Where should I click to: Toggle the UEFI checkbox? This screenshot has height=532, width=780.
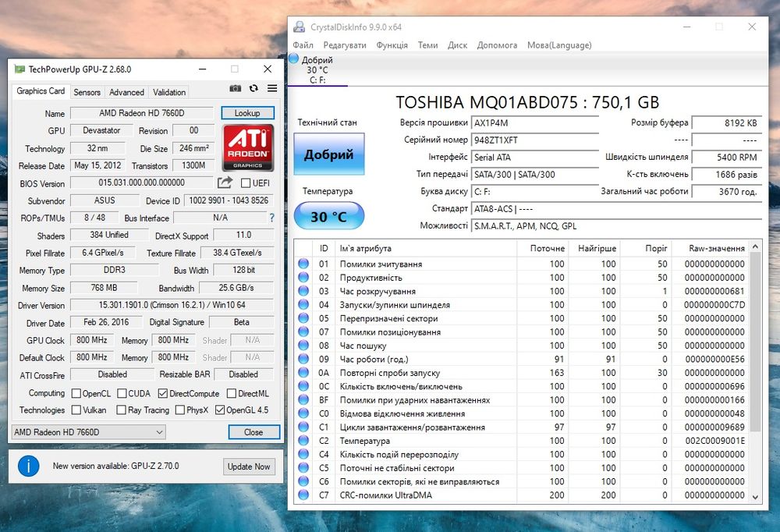click(245, 183)
